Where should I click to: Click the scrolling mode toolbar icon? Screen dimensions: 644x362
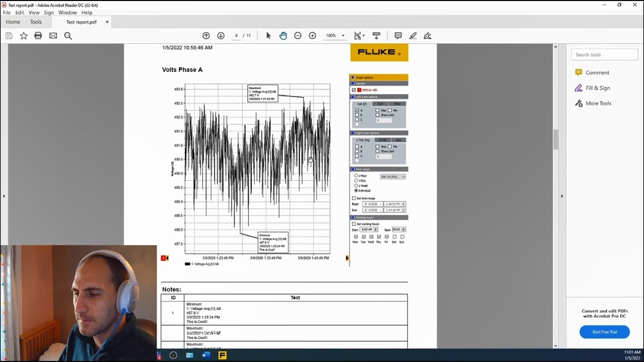click(376, 36)
